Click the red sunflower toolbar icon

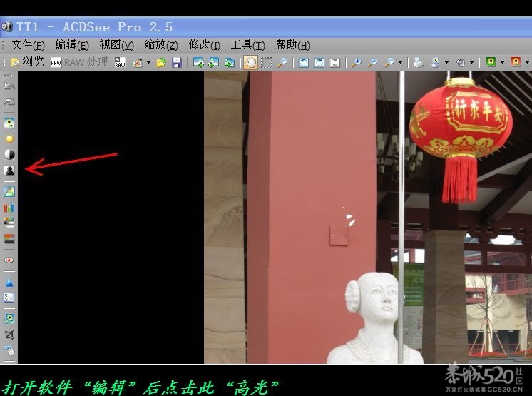(516, 62)
